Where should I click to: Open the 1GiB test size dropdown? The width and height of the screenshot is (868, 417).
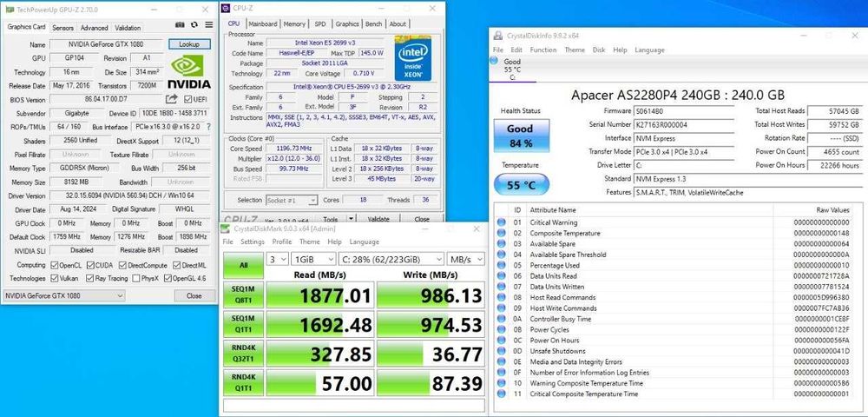pos(314,259)
